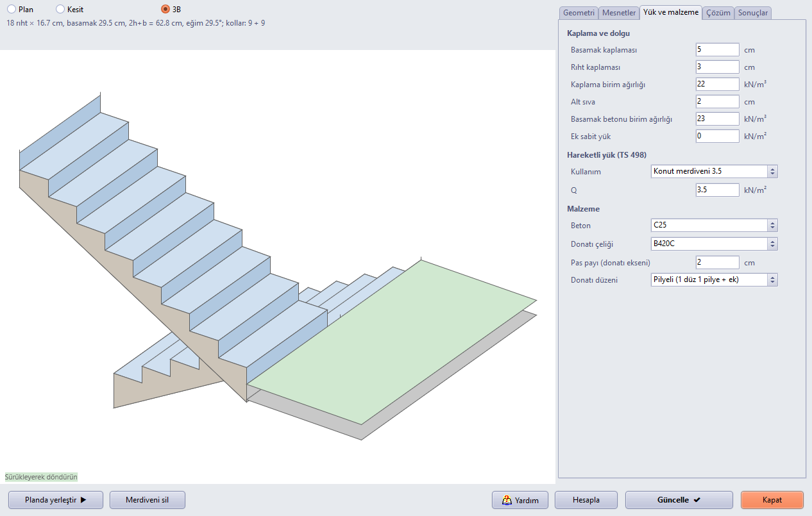Select the Plan view radio button

tap(11, 10)
